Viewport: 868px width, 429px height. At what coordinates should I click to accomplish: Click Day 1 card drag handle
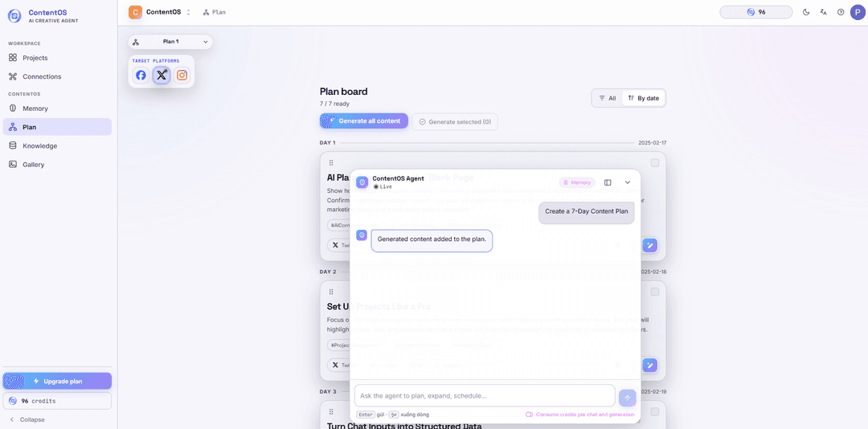tap(331, 163)
